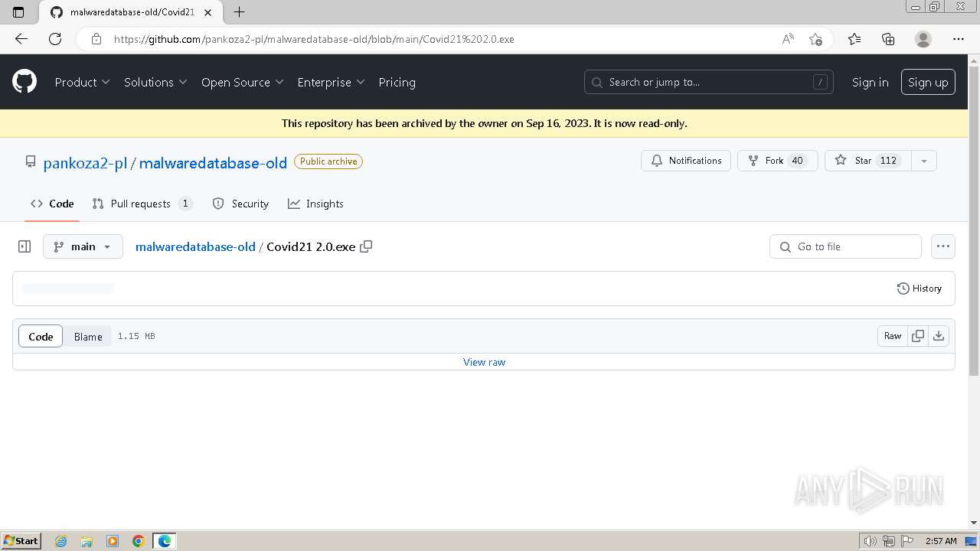Refresh the page
The image size is (980, 551).
pyautogui.click(x=55, y=39)
